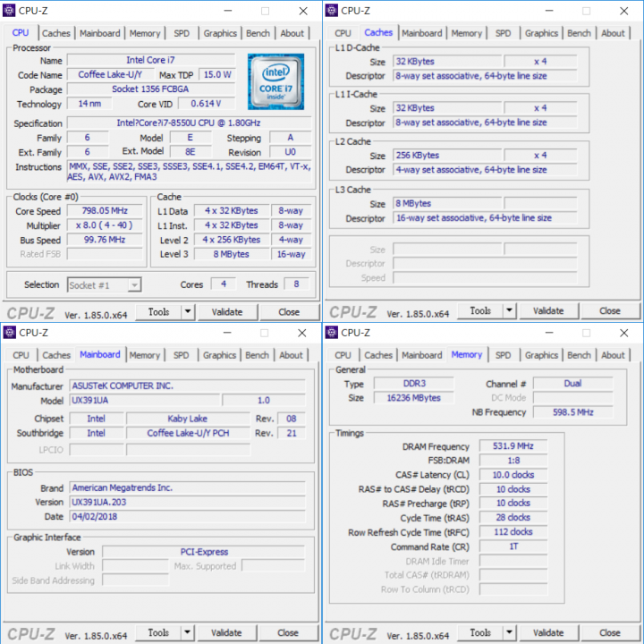Click DDR3 memory type value
The height and width of the screenshot is (644, 644).
pyautogui.click(x=414, y=383)
